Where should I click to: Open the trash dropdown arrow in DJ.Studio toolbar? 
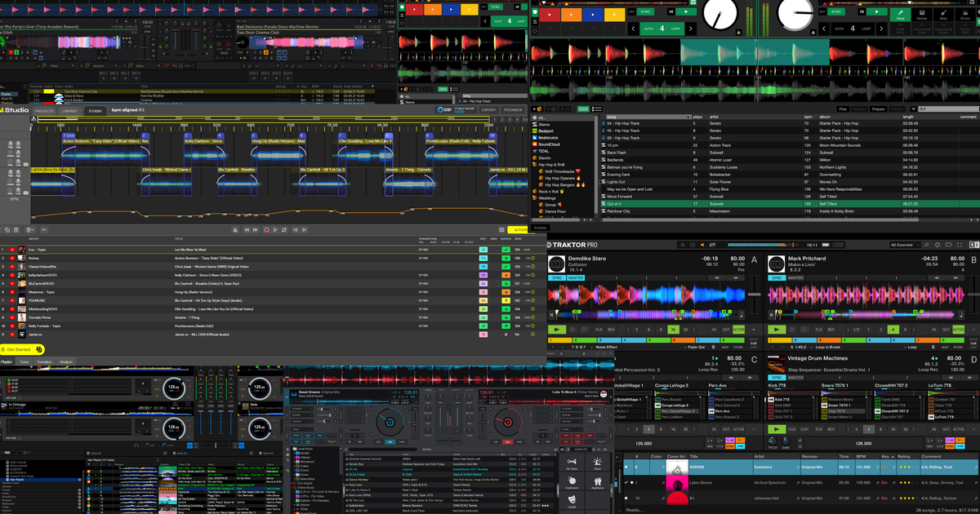coord(33,229)
